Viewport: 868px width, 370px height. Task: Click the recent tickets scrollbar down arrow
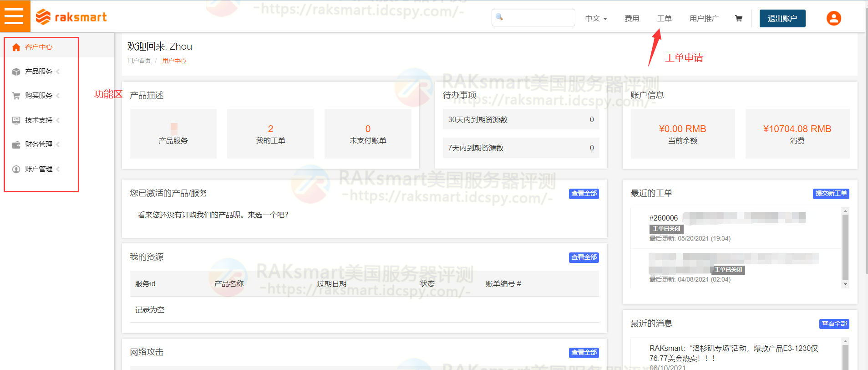tap(845, 284)
